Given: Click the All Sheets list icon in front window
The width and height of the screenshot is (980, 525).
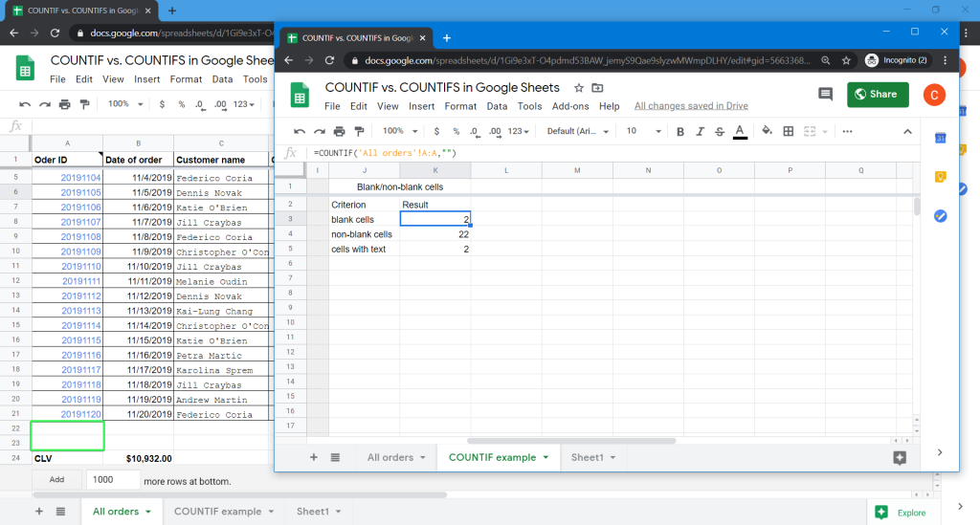Looking at the screenshot, I should click(335, 458).
